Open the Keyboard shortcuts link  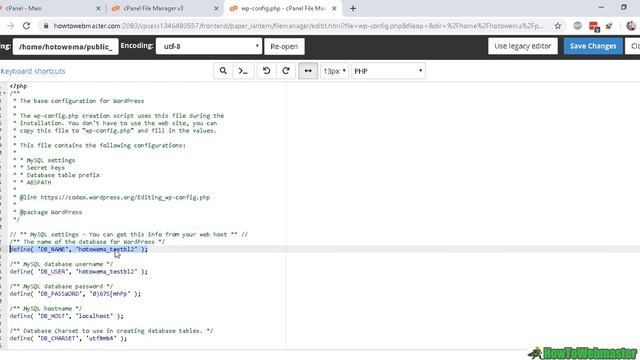[x=33, y=71]
